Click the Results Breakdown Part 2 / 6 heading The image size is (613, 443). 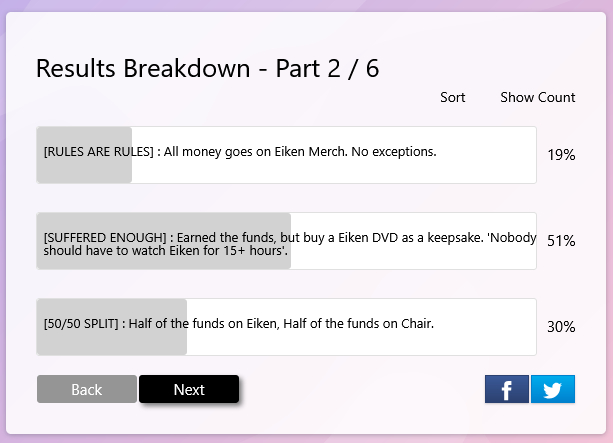pyautogui.click(x=207, y=68)
